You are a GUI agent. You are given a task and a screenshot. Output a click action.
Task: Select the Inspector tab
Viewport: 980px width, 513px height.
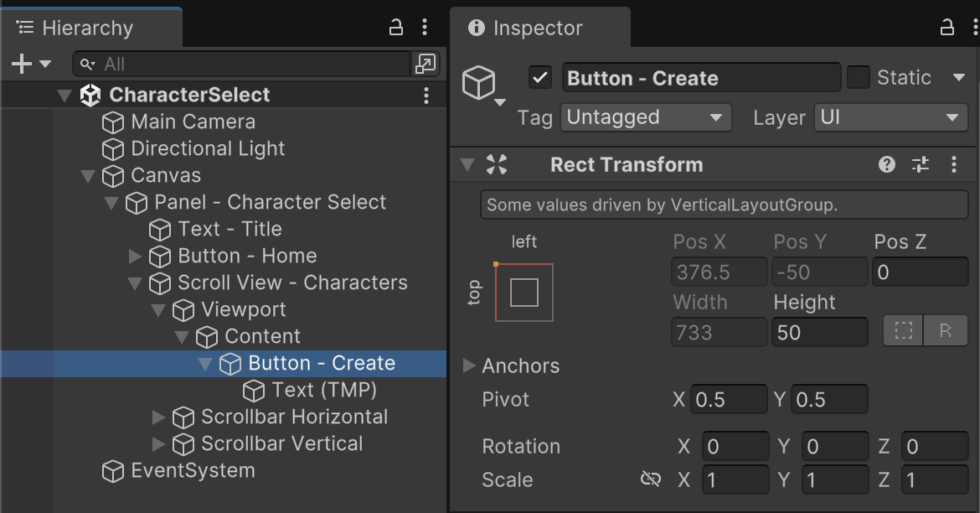(538, 28)
